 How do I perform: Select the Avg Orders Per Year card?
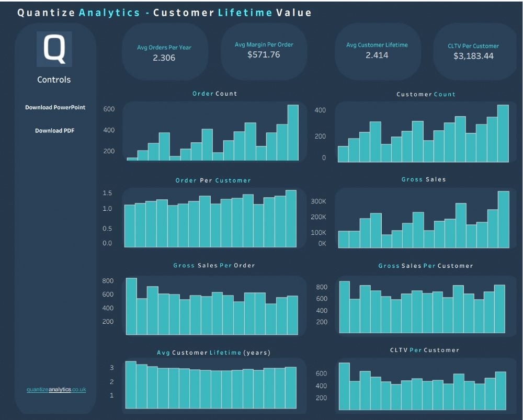[164, 52]
